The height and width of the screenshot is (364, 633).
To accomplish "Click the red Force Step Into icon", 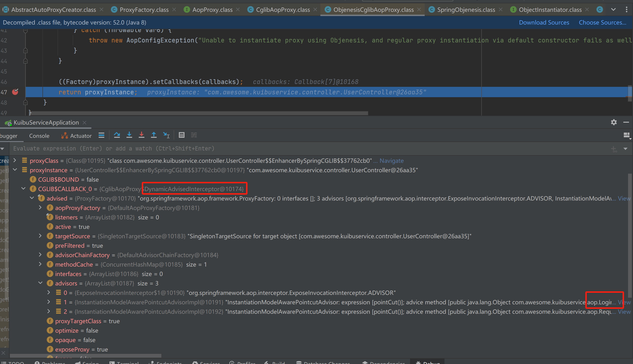I will point(141,135).
